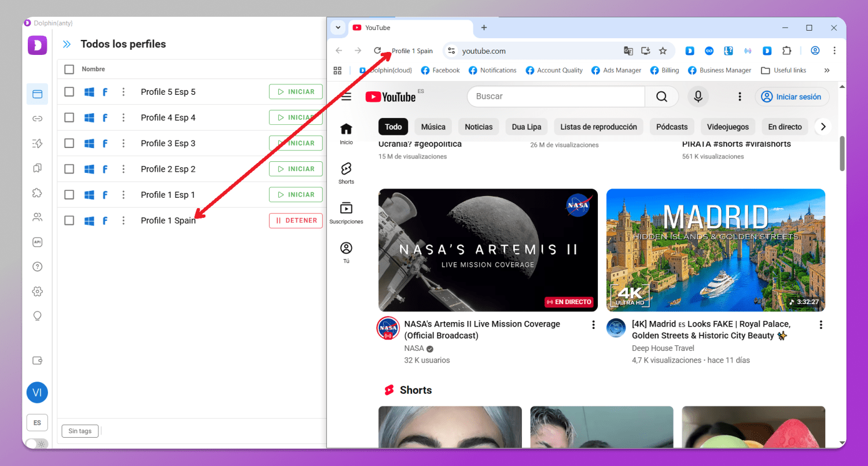Bookmark page with the star icon
The width and height of the screenshot is (868, 466).
[663, 51]
